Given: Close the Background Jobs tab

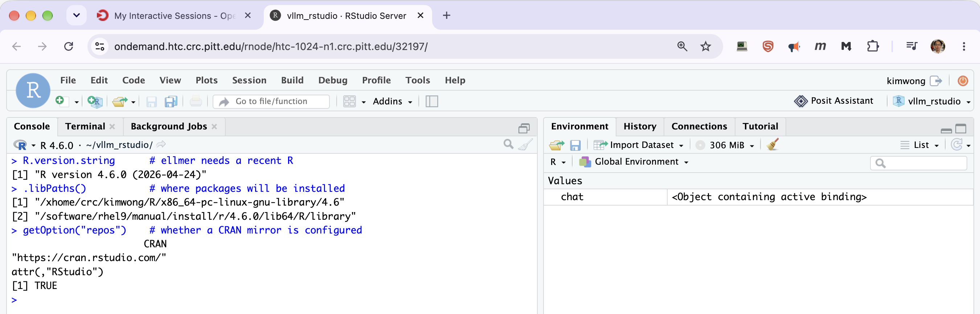Looking at the screenshot, I should tap(214, 127).
